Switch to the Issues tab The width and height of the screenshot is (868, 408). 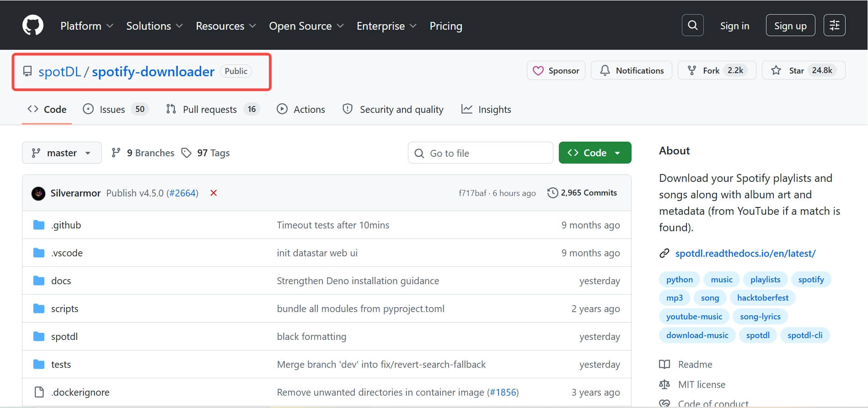115,109
